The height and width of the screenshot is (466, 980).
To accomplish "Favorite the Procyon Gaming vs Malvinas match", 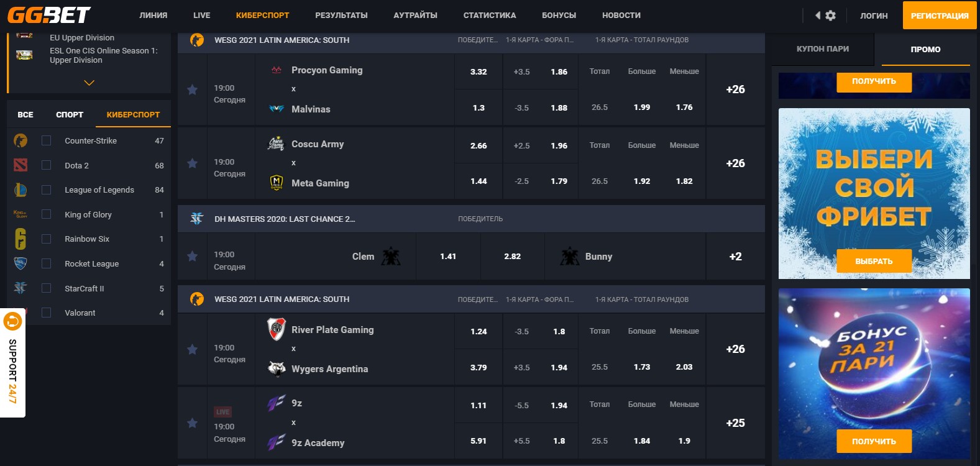I will click(193, 90).
